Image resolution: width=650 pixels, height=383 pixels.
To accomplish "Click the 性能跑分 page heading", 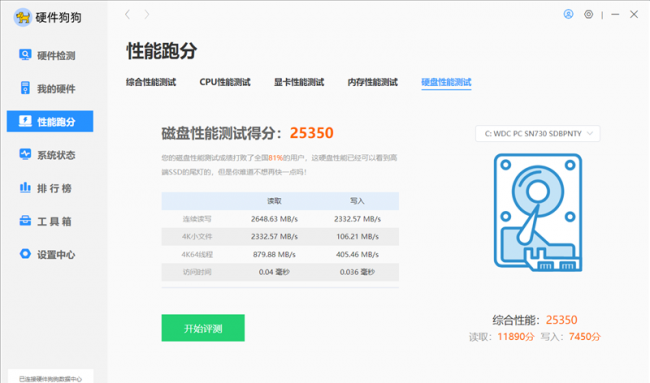I will [x=161, y=51].
